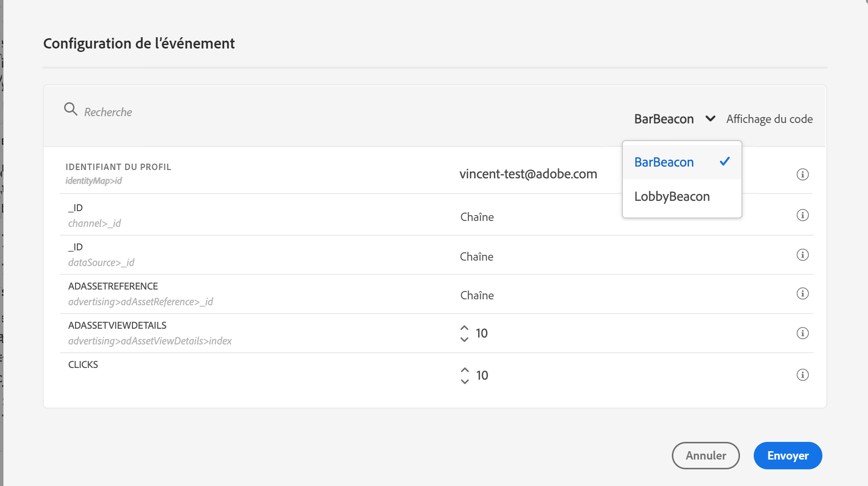View info for the ADASSETREFERENCE field
This screenshot has width=868, height=486.
click(x=802, y=293)
